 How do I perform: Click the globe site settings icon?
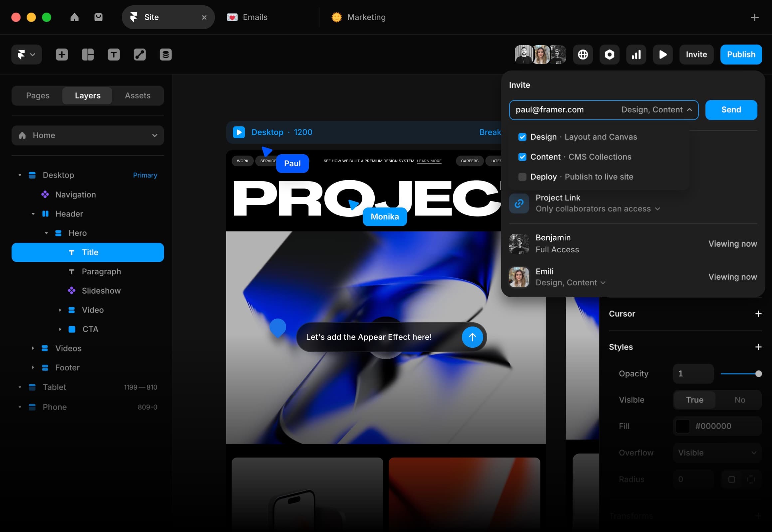583,54
